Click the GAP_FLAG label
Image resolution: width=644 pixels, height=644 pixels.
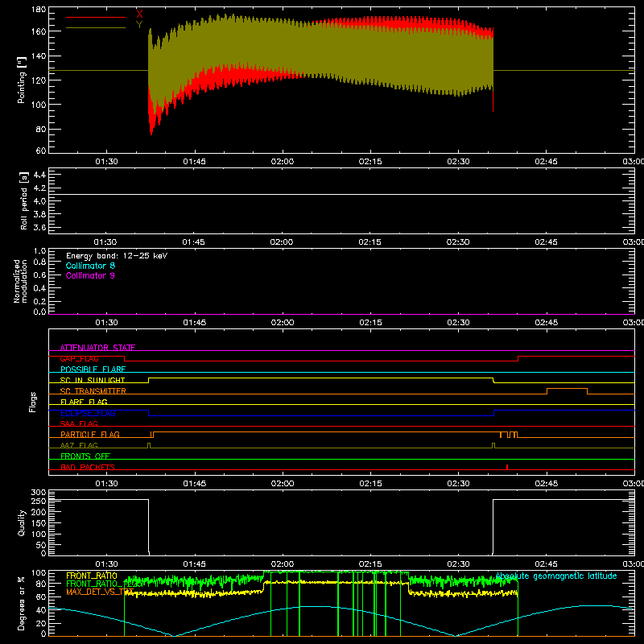click(x=79, y=358)
